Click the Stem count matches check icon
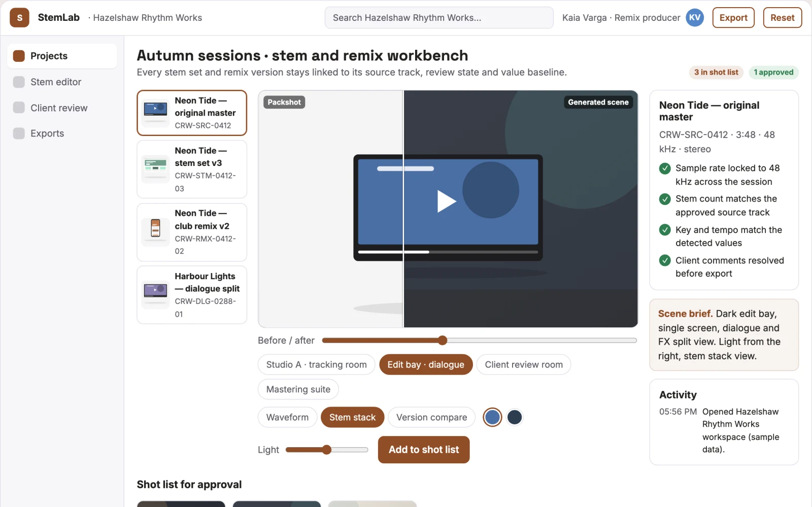The image size is (812, 507). (665, 199)
